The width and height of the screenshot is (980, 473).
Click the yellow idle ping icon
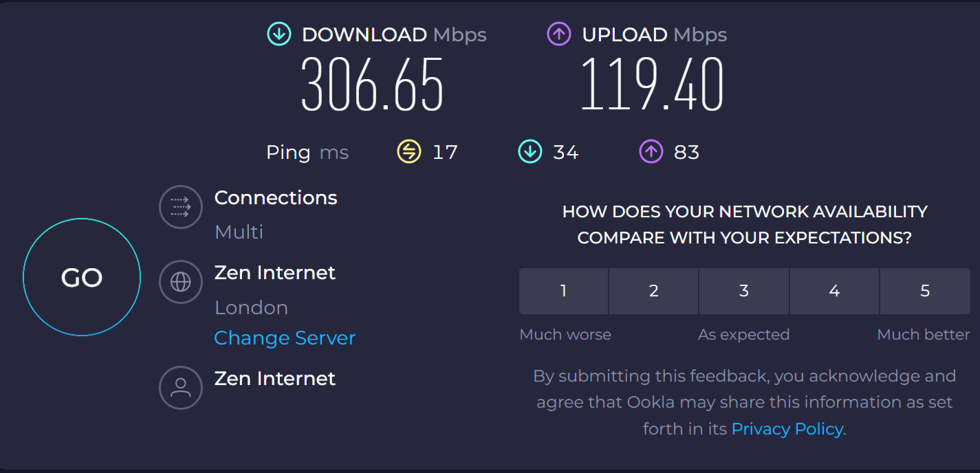click(x=409, y=152)
